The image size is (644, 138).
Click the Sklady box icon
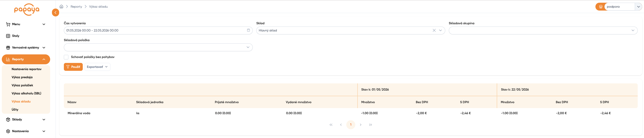pyautogui.click(x=8, y=120)
